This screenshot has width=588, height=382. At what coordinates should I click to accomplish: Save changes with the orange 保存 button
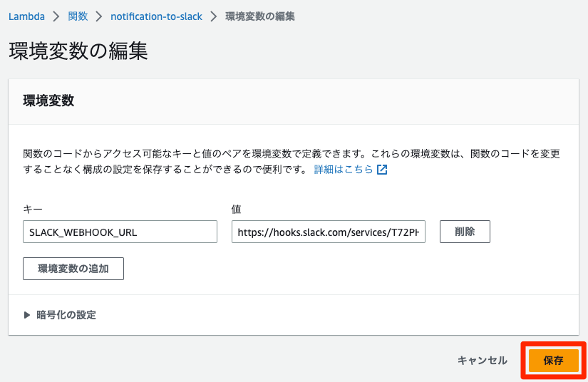554,361
